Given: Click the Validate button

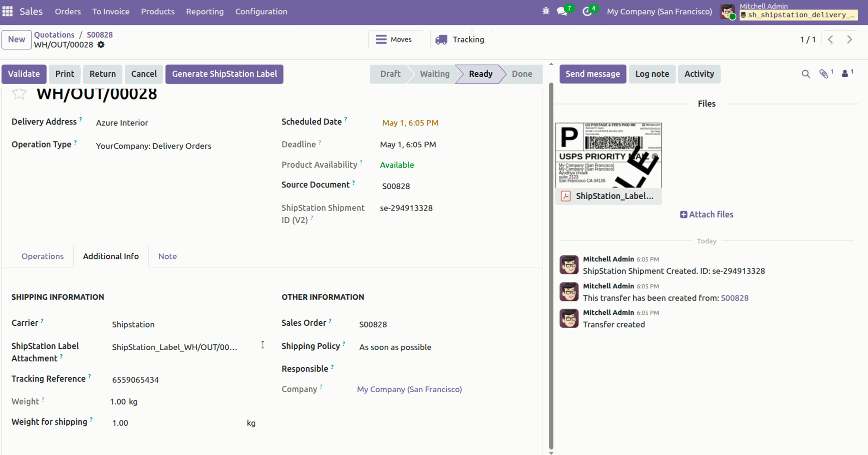Looking at the screenshot, I should point(24,74).
